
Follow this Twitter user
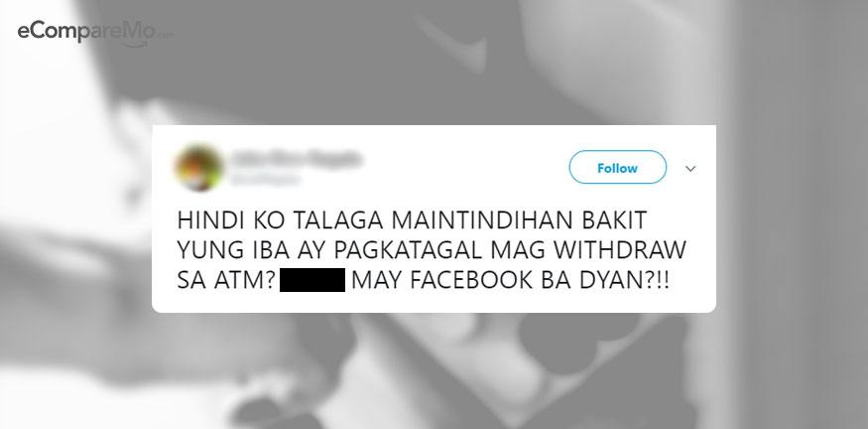pyautogui.click(x=617, y=168)
